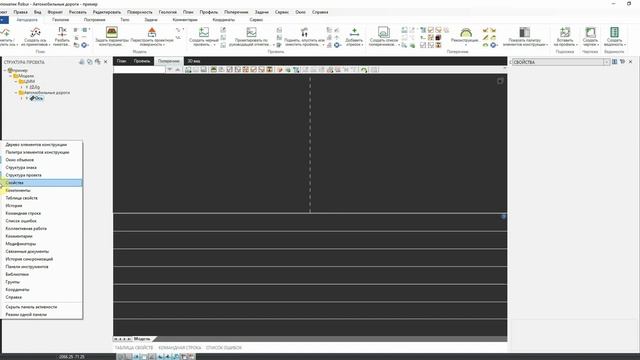
Task: Open 'Задать параметры конструкции' tool
Action: point(111,32)
